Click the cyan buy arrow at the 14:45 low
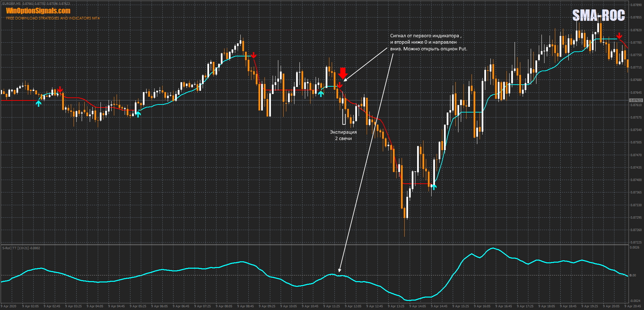The width and height of the screenshot is (644, 310). [434, 186]
